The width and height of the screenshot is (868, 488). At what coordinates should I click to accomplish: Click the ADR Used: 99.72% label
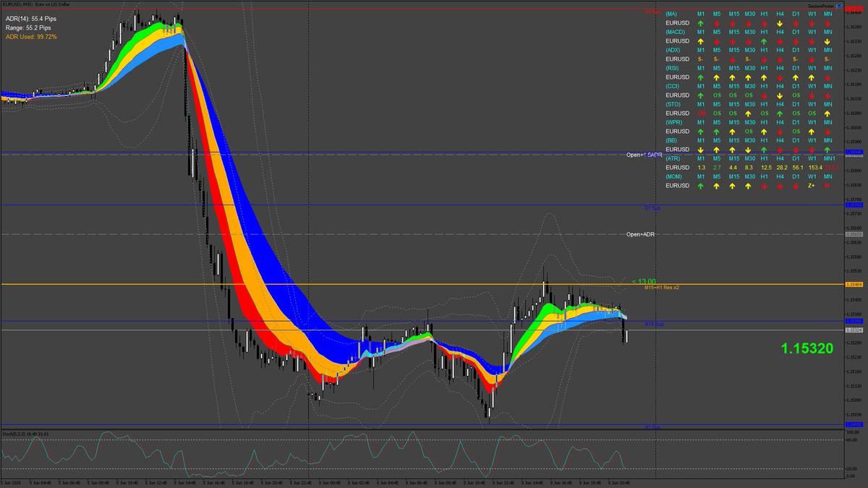coord(31,37)
